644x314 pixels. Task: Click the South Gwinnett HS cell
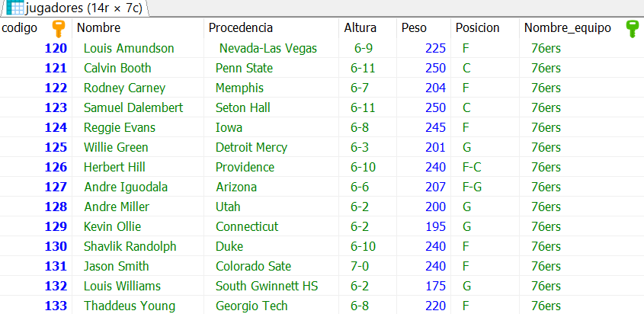pyautogui.click(x=271, y=286)
